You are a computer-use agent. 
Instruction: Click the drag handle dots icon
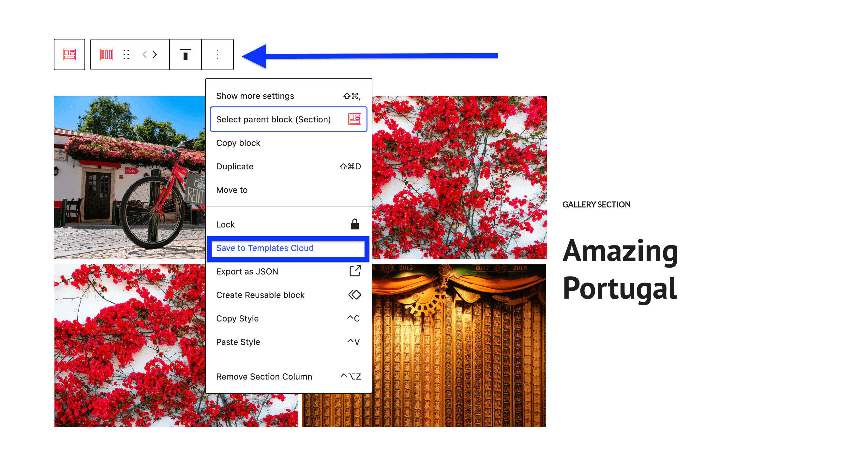[126, 54]
